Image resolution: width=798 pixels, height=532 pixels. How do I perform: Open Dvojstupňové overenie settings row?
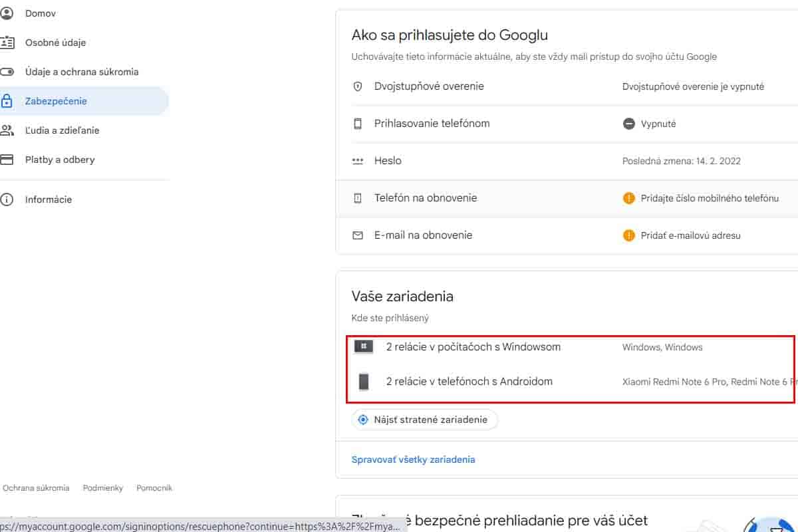pos(567,86)
